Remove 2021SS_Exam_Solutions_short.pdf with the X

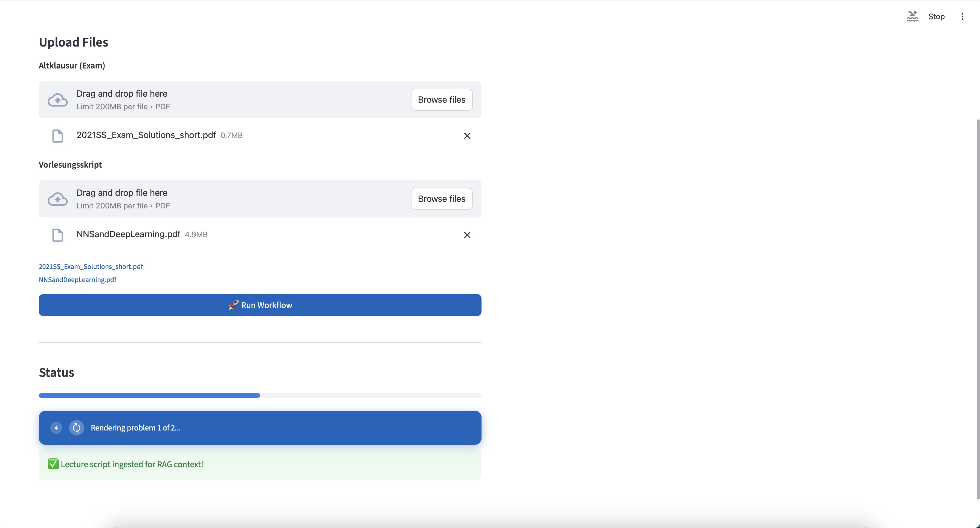[x=467, y=136]
